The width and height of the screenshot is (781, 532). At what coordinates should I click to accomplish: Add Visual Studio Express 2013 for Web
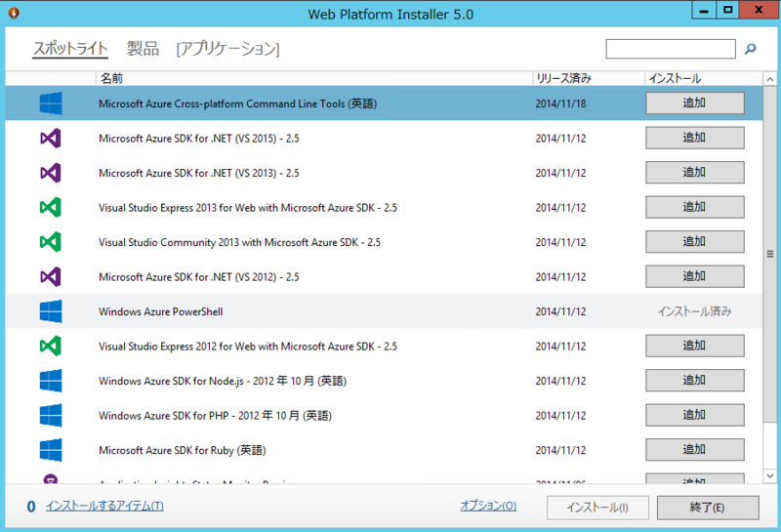point(695,207)
